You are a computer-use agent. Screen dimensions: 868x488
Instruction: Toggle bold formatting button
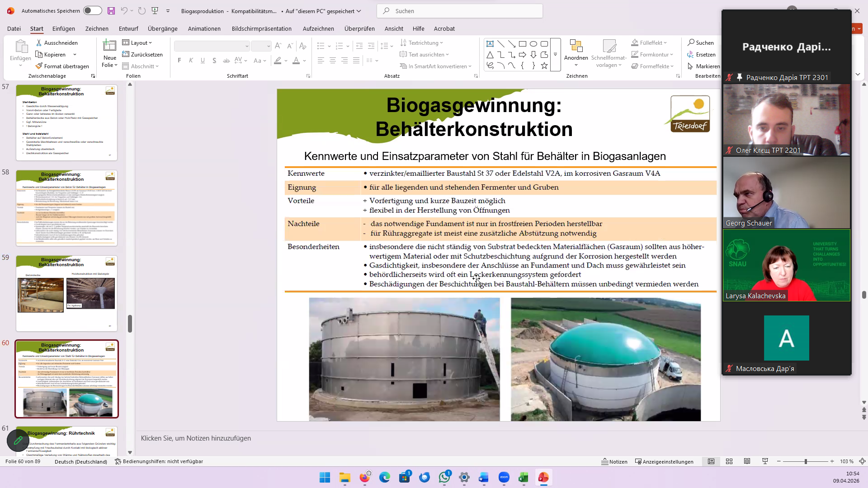point(179,61)
